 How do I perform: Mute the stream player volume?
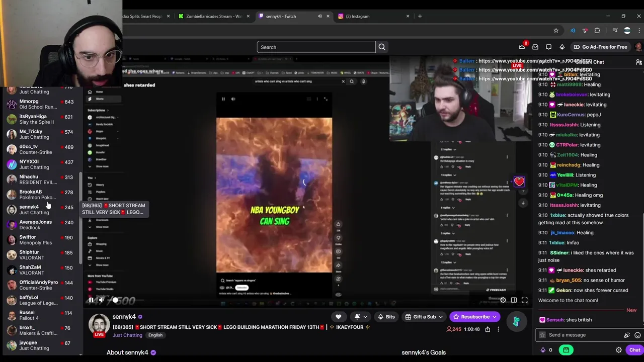coord(101,300)
